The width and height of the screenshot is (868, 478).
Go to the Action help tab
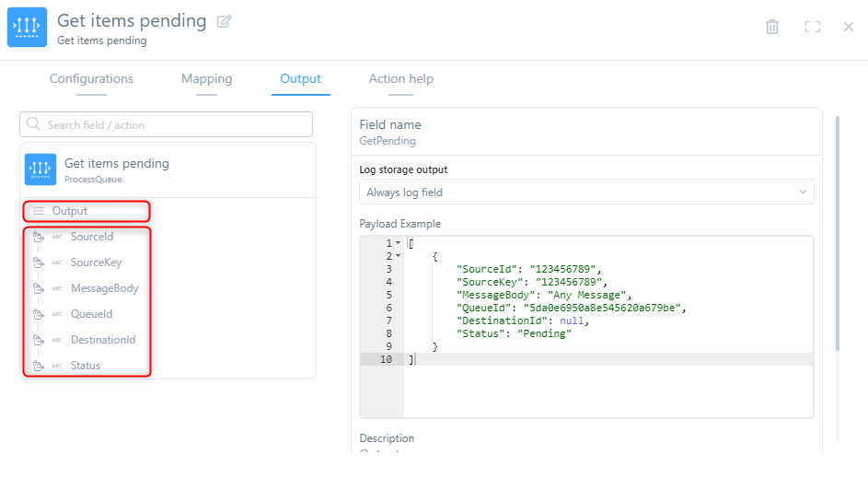click(400, 79)
